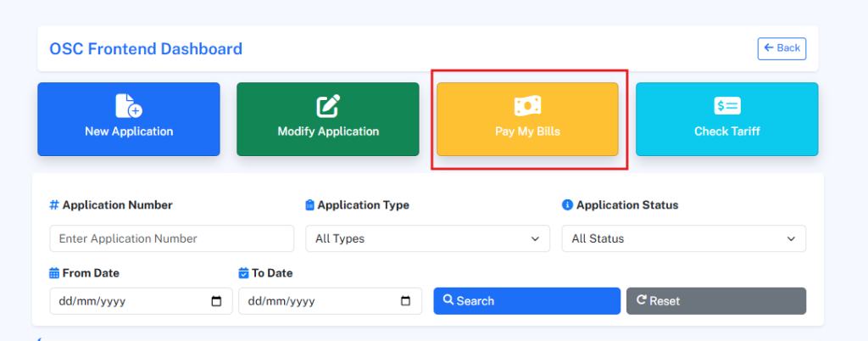Click the info icon beside Application Status
Image resolution: width=868 pixels, height=341 pixels.
[x=567, y=205]
